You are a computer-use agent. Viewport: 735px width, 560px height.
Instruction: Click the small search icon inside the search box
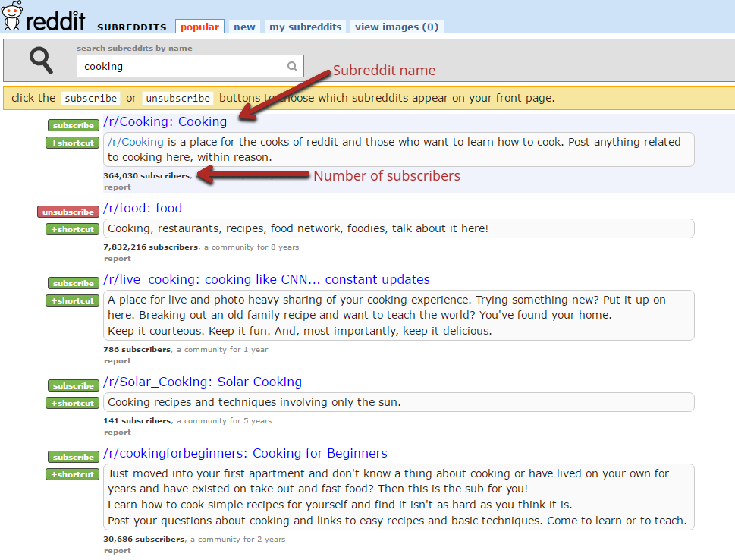[293, 67]
